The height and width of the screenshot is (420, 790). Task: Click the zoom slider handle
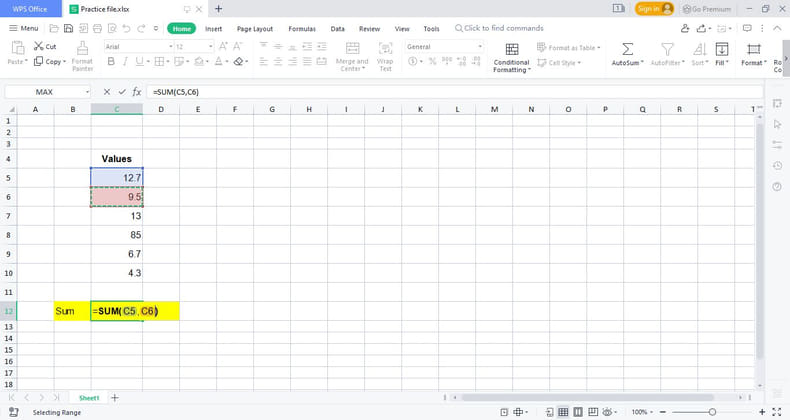pyautogui.click(x=712, y=412)
